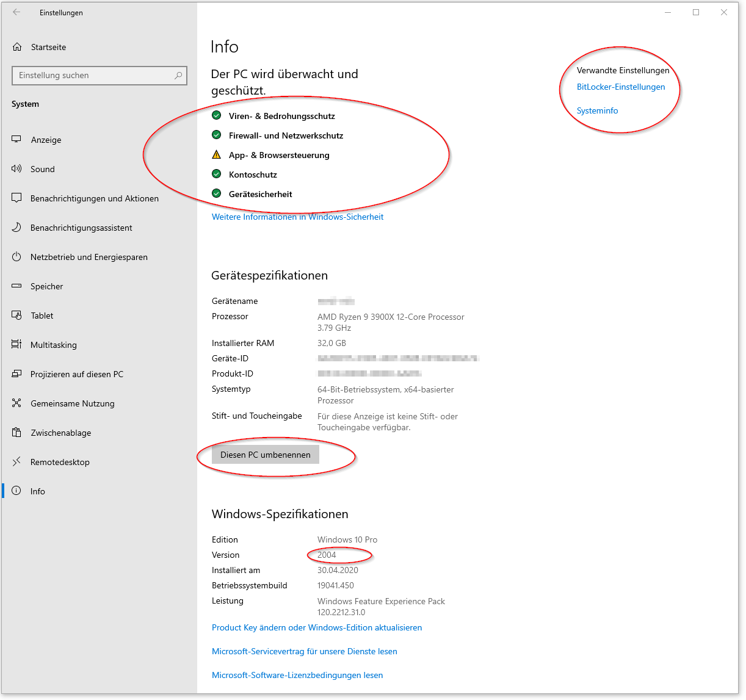The image size is (746, 700).
Task: Click the Netzbetrieb power icon
Action: [x=16, y=257]
